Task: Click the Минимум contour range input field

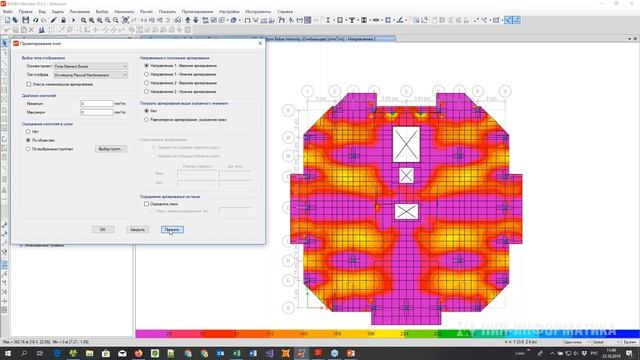Action: (97, 104)
